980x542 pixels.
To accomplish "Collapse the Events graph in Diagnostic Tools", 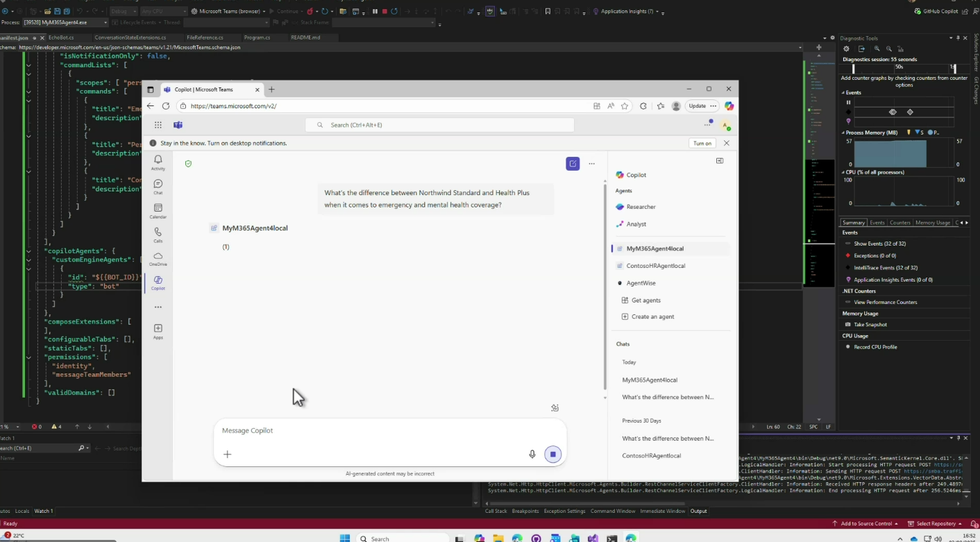I will (843, 92).
